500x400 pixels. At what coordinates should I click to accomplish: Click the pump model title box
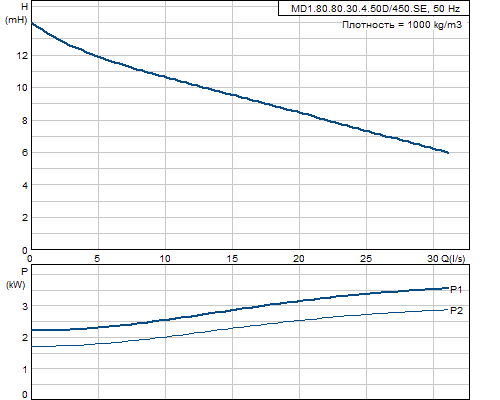(374, 8)
